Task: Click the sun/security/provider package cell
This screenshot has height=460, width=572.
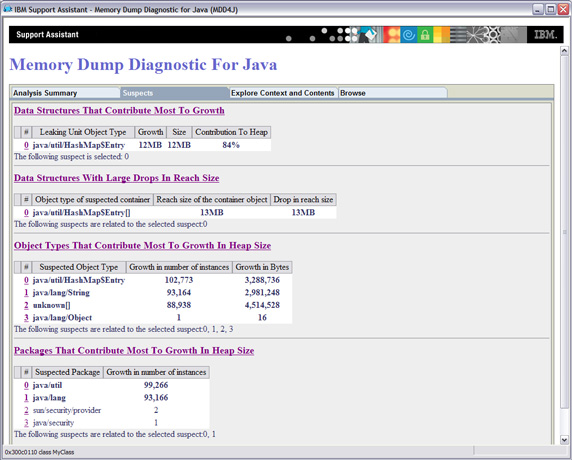Action: (x=67, y=410)
